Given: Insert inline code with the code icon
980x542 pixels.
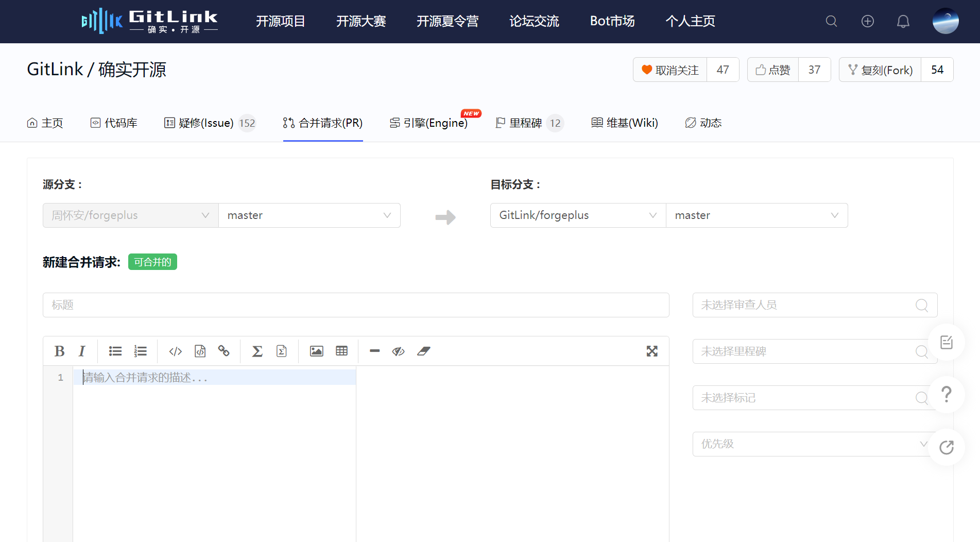Looking at the screenshot, I should tap(176, 351).
